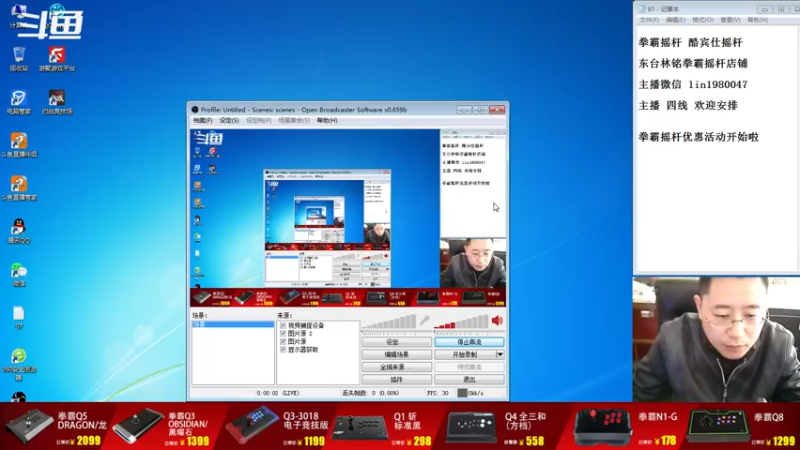Image resolution: width=800 pixels, height=450 pixels.
Task: Click the 拳霸摇杆 酷宾仕摇杆 line in Notepad
Action: [690, 43]
